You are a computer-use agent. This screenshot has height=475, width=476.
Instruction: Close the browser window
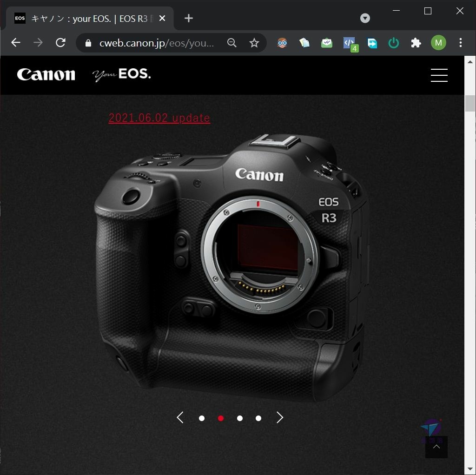click(x=460, y=11)
